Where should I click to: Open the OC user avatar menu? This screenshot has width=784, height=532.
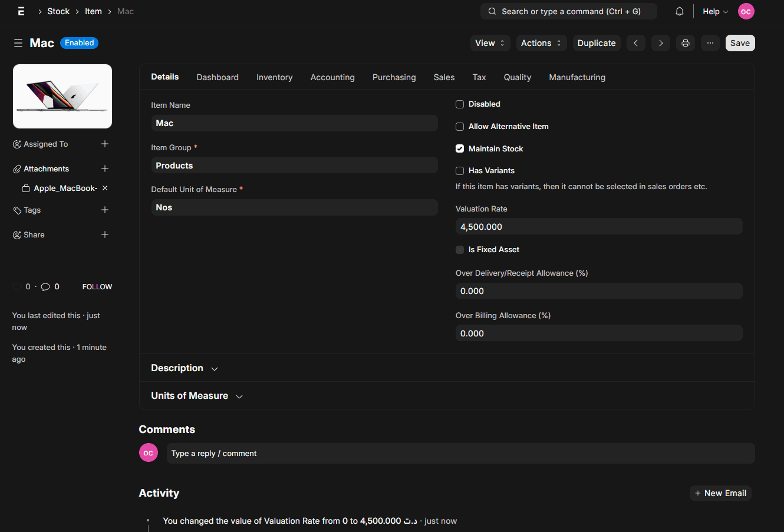(x=746, y=11)
